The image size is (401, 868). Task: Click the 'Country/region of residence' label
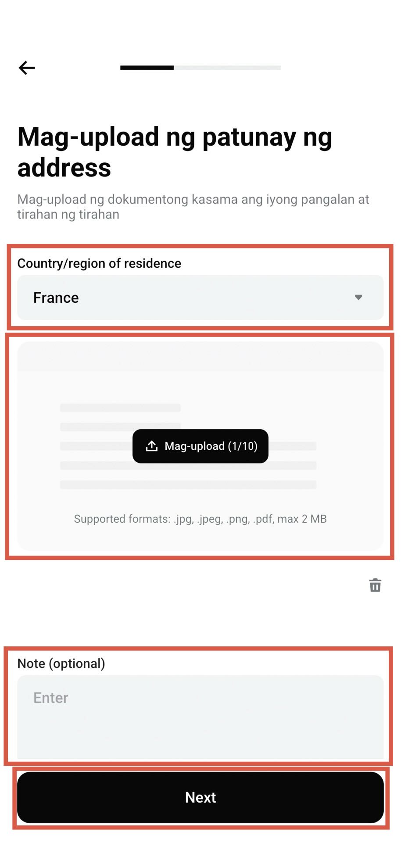pyautogui.click(x=99, y=263)
